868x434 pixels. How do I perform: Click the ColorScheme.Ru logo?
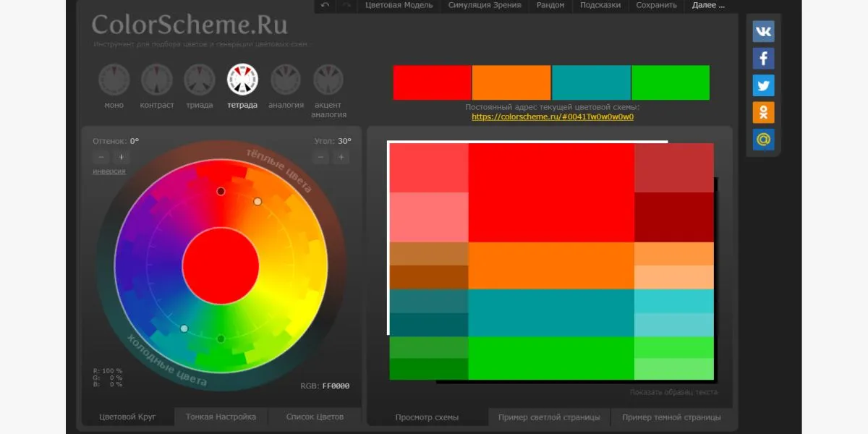190,25
